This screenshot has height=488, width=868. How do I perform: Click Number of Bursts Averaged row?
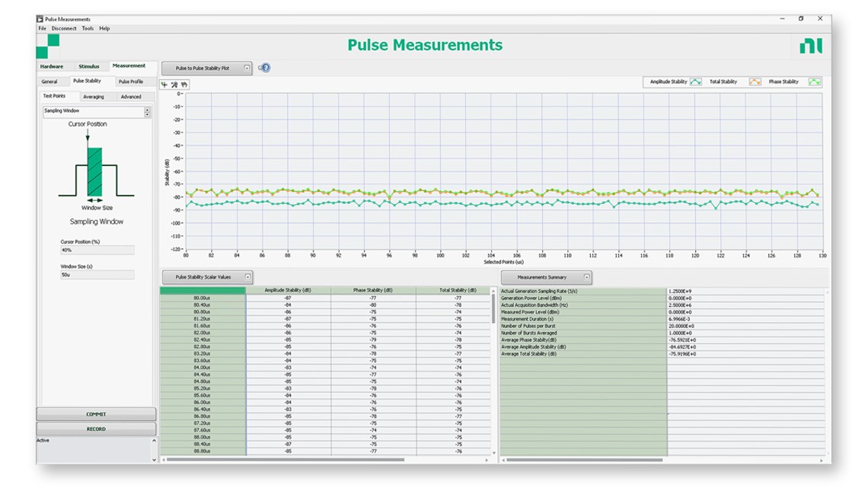(583, 333)
